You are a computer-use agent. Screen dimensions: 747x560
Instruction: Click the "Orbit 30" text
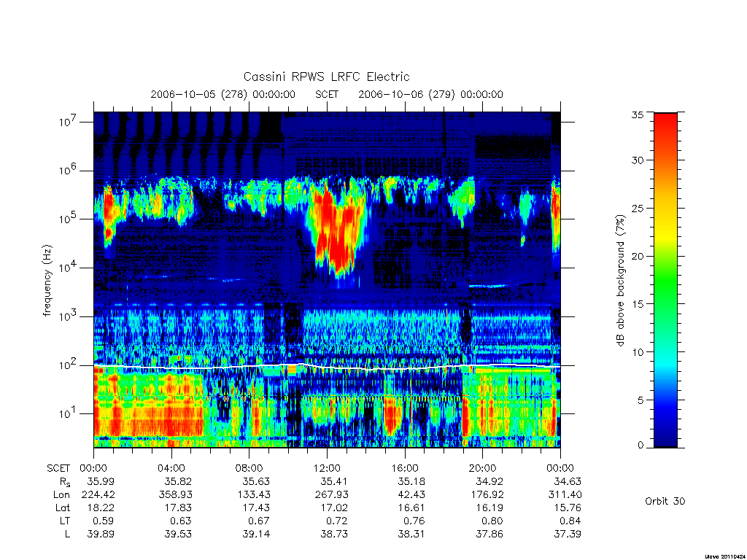coord(665,501)
